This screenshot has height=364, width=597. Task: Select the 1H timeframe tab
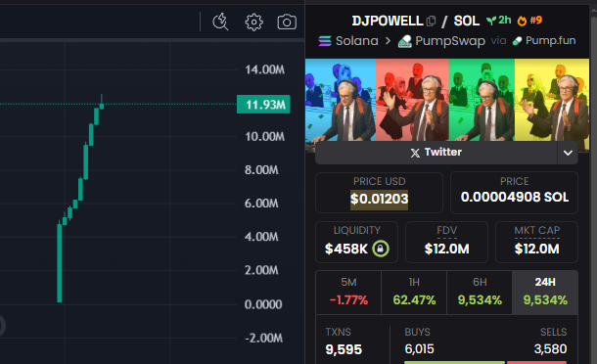pyautogui.click(x=414, y=292)
